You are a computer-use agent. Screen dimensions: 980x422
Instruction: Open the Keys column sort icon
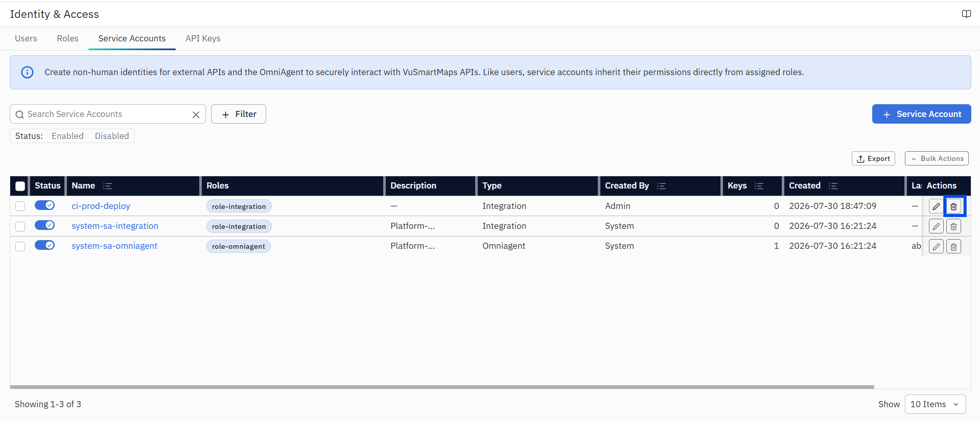(759, 186)
